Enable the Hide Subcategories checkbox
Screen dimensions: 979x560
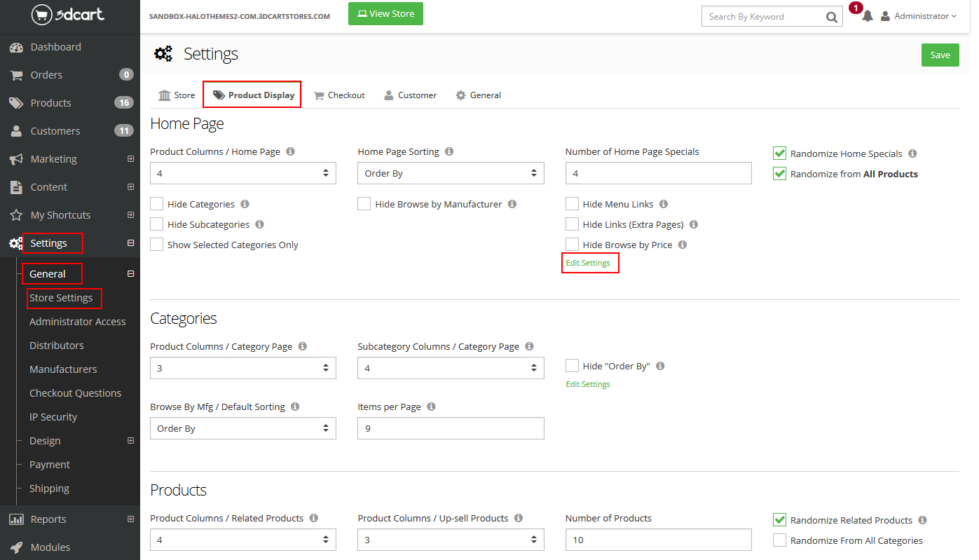tap(157, 224)
